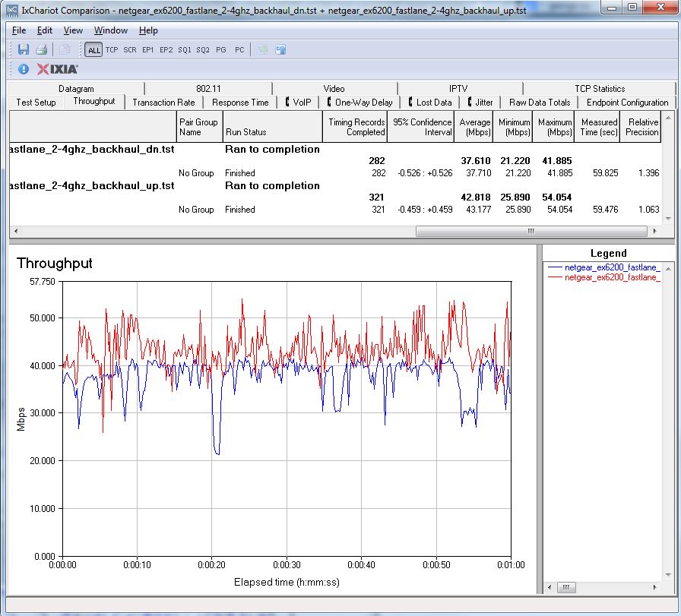
Task: Click the Maximum (Mbps) column header
Action: (554, 127)
